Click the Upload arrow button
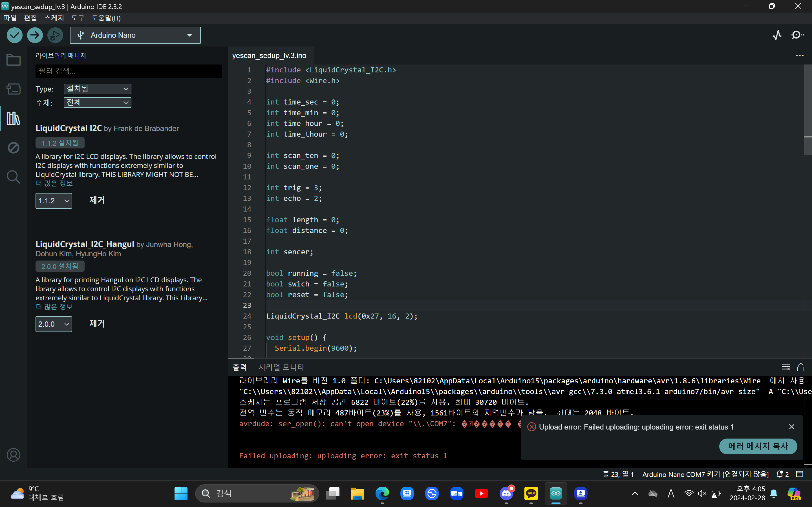The image size is (812, 507). [x=35, y=35]
